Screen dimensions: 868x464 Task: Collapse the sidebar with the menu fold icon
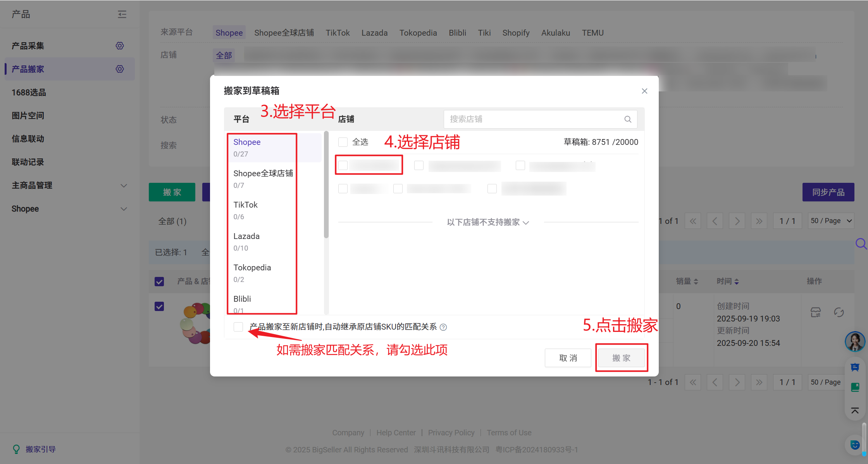[122, 14]
